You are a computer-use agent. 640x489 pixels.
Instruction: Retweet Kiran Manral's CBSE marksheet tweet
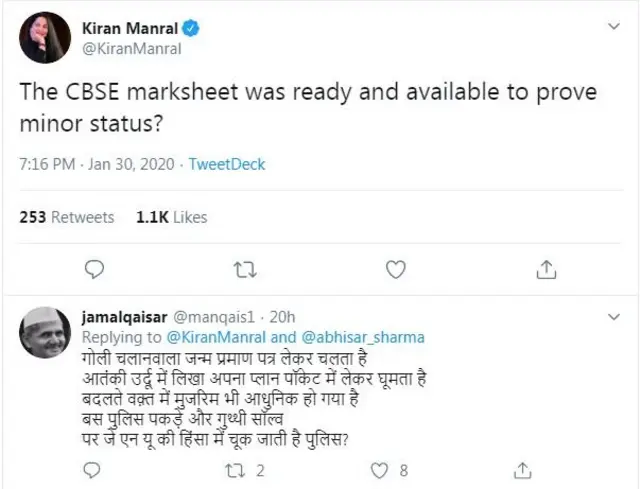point(244,269)
